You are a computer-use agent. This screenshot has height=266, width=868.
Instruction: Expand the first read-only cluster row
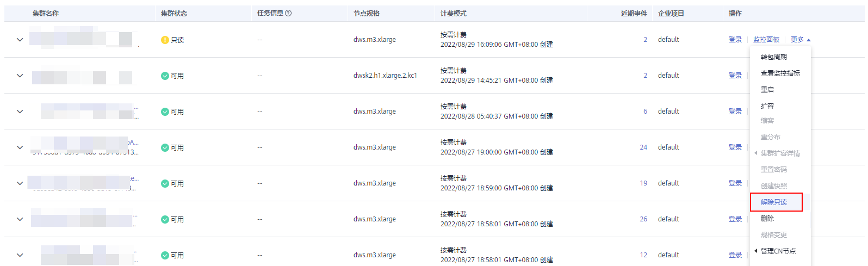click(x=20, y=40)
